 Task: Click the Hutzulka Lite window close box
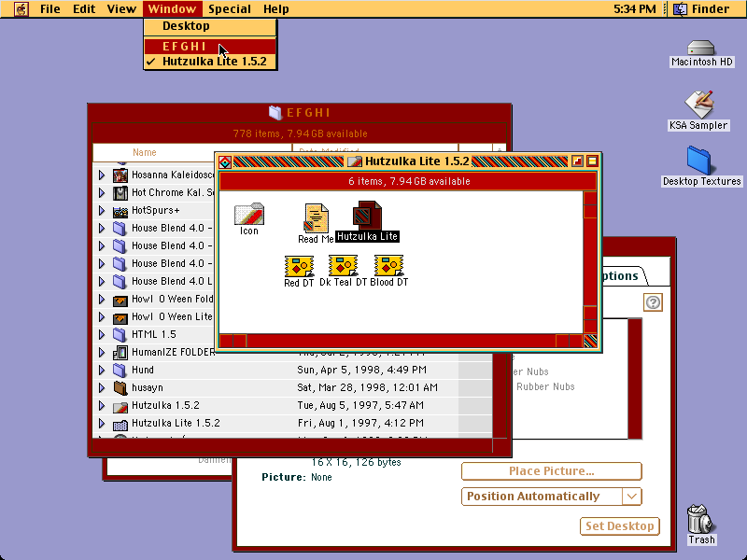[x=225, y=161]
